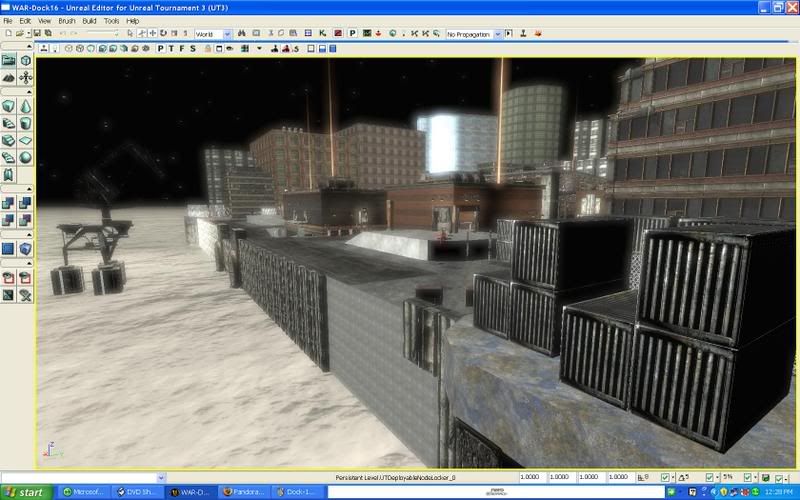800x500 pixels.
Task: Click the slider in the top toolbar
Action: click(102, 33)
